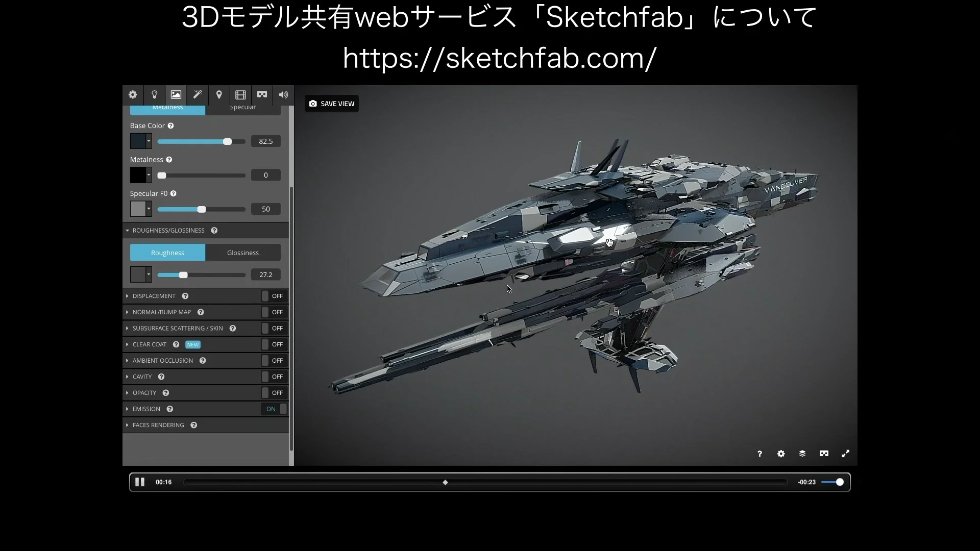
Task: Open the Sound speaker tab
Action: [x=283, y=95]
